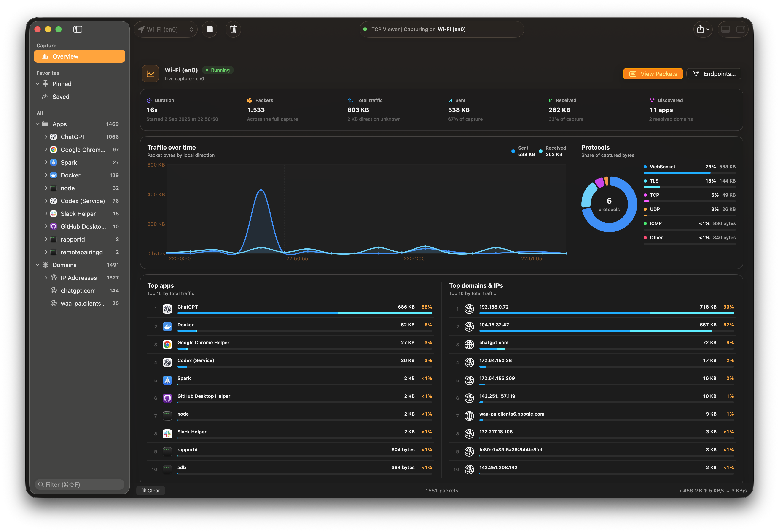This screenshot has height=532, width=779.
Task: Expand the Google Chrome app row
Action: [x=46, y=150]
